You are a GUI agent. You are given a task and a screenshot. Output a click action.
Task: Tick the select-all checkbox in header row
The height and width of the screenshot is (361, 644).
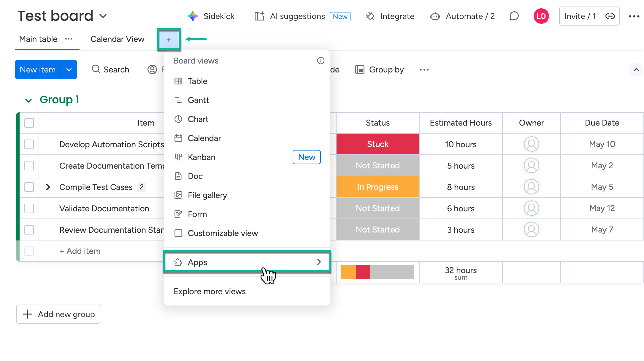click(x=29, y=123)
